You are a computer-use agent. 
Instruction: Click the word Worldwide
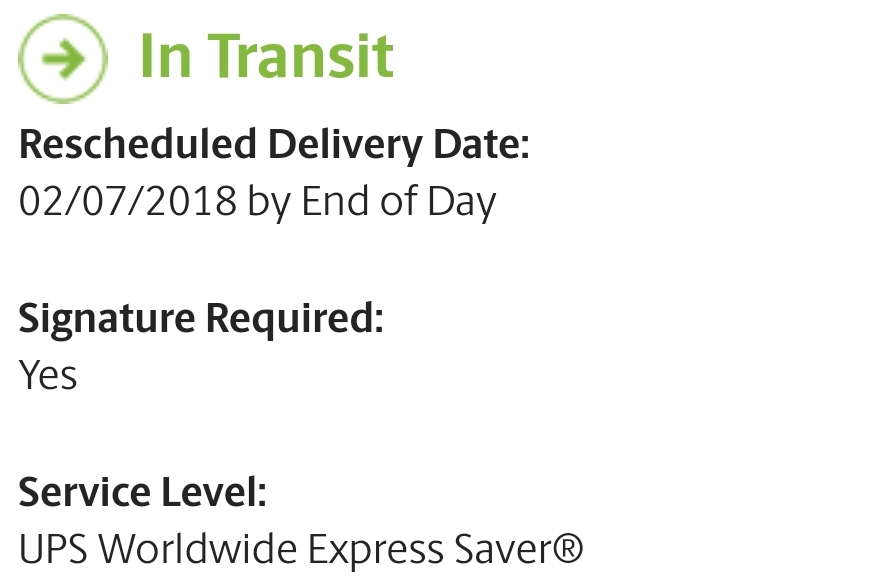tap(195, 548)
